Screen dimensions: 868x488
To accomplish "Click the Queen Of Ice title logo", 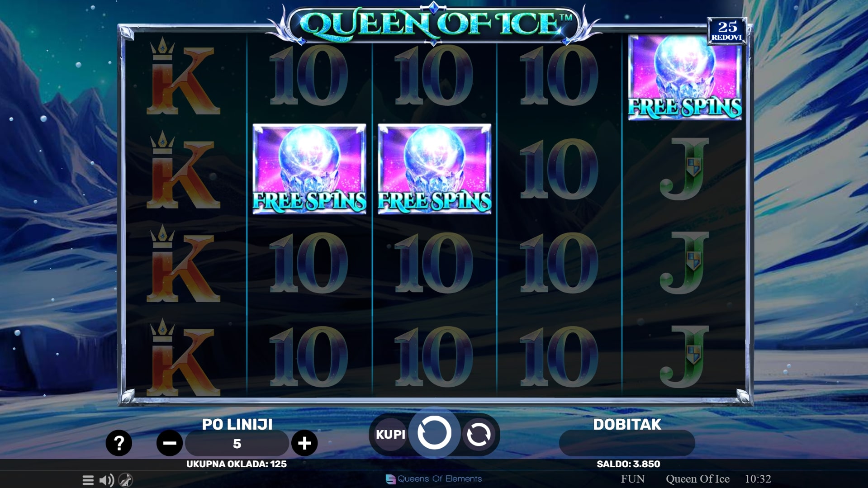I will coord(433,23).
